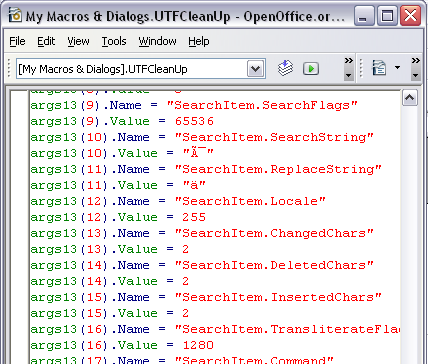Screen dimensions: 428x364
Task: Open the Edit menu
Action: 46,41
